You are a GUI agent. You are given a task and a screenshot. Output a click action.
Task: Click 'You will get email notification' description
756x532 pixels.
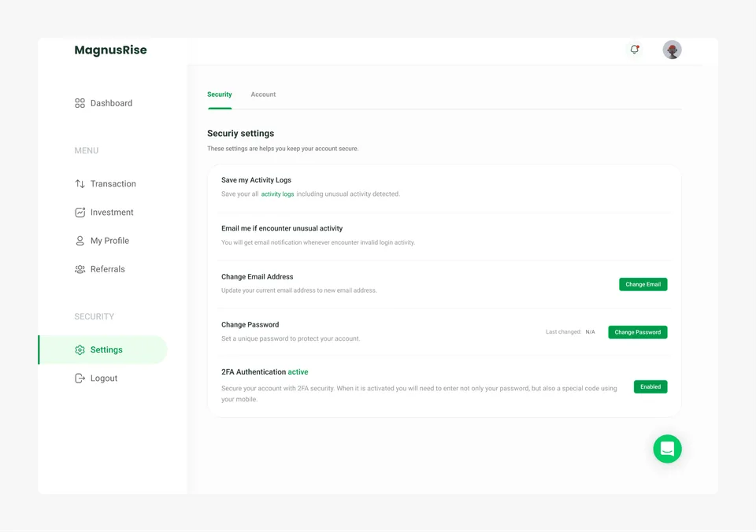tap(317, 242)
